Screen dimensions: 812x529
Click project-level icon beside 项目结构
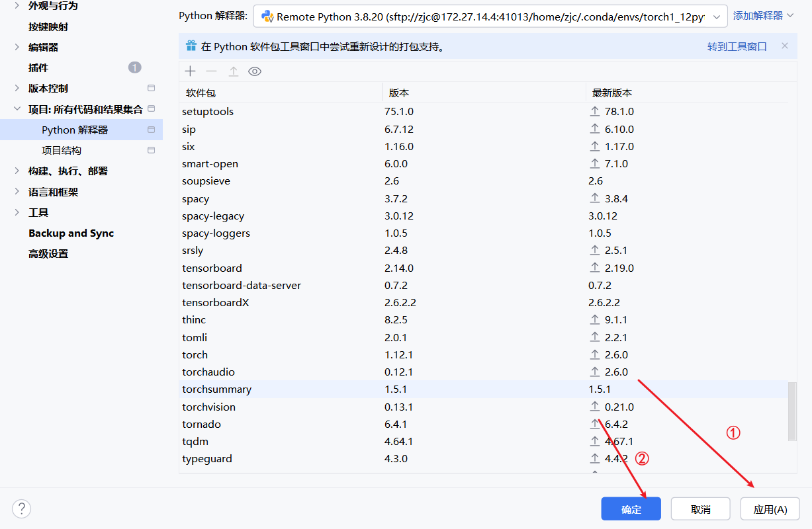(151, 150)
